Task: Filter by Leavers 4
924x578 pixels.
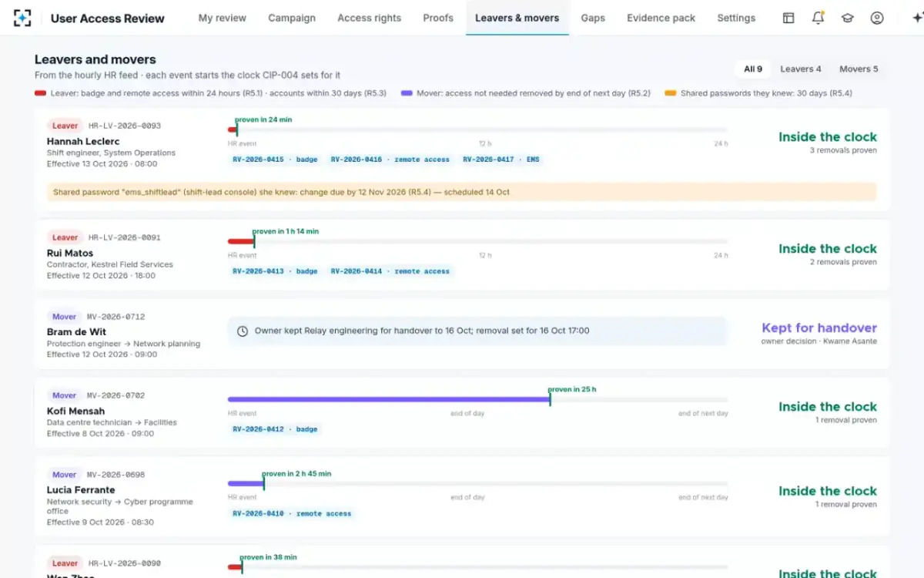Action: [x=801, y=69]
